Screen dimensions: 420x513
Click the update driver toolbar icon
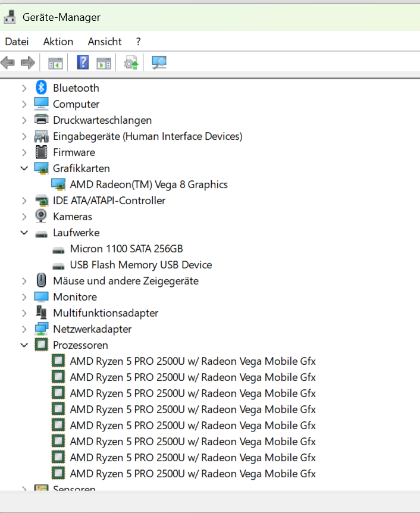tap(131, 62)
